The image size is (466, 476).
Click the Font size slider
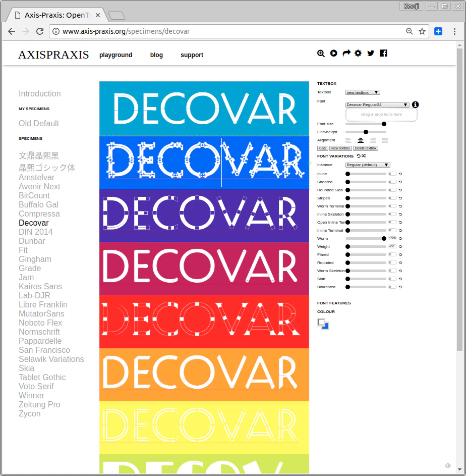coord(366,124)
